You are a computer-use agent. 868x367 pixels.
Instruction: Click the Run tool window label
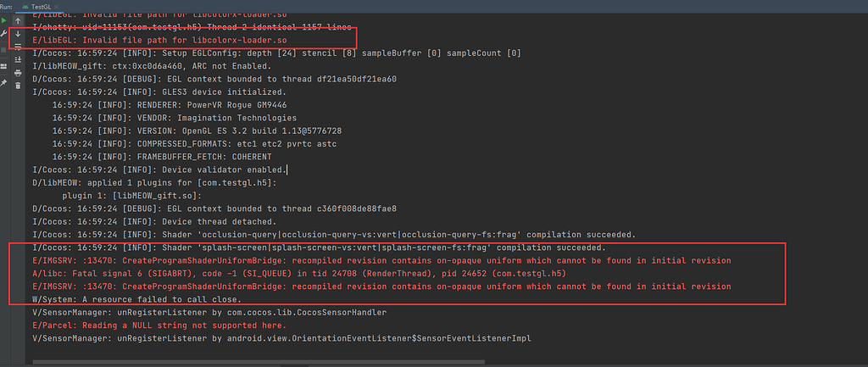6,6
